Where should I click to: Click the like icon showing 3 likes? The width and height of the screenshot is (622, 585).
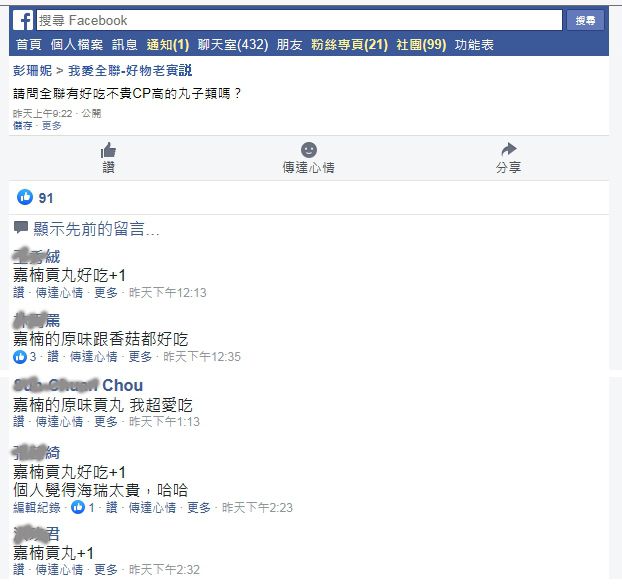pyautogui.click(x=20, y=357)
